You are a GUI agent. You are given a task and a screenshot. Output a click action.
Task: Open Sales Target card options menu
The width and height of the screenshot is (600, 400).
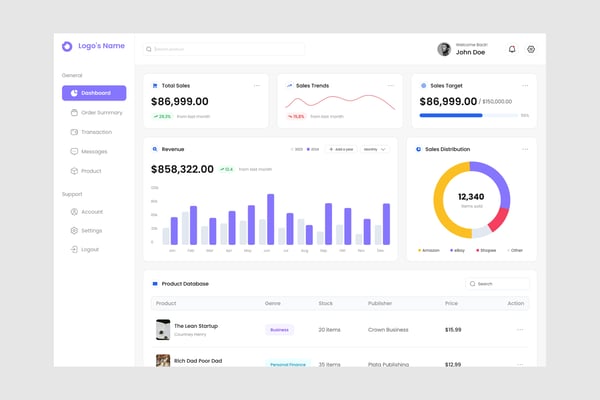click(525, 86)
